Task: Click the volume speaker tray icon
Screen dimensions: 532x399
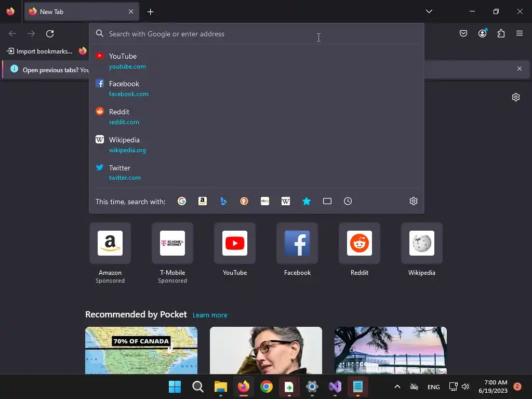Action: [465, 387]
